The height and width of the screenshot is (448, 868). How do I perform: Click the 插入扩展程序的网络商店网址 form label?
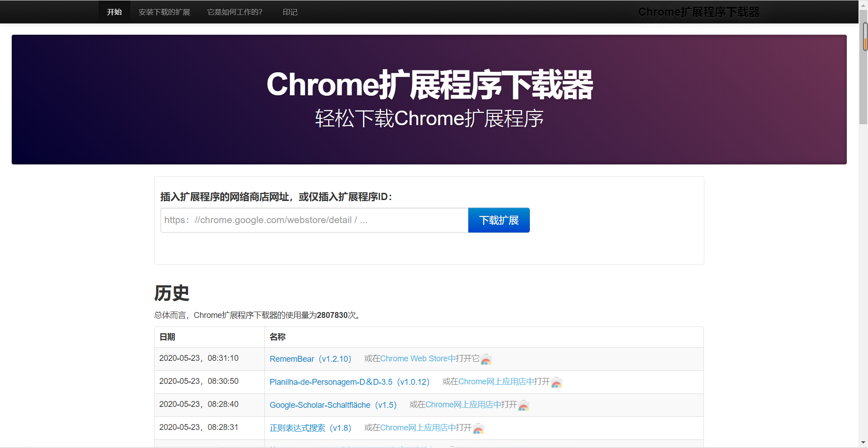276,197
